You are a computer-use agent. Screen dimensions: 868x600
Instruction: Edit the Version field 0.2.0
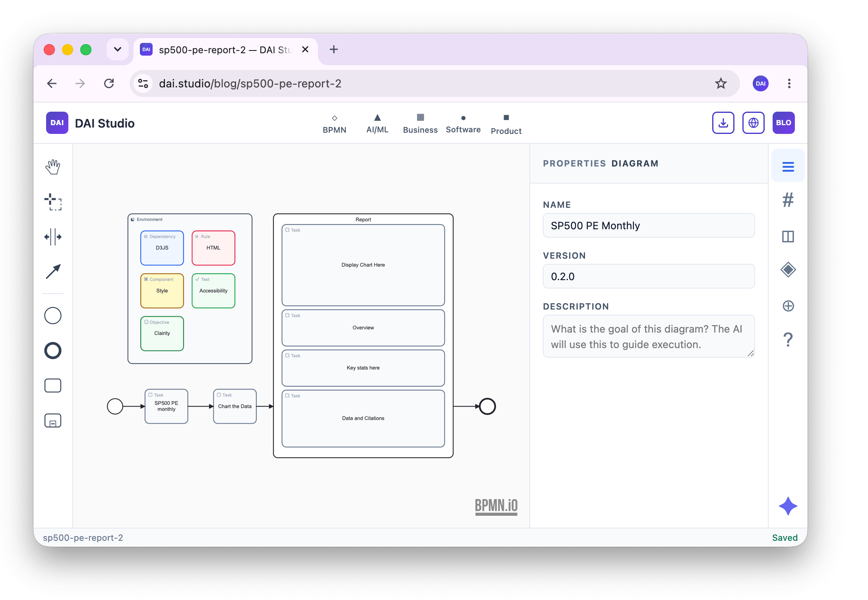pyautogui.click(x=649, y=276)
